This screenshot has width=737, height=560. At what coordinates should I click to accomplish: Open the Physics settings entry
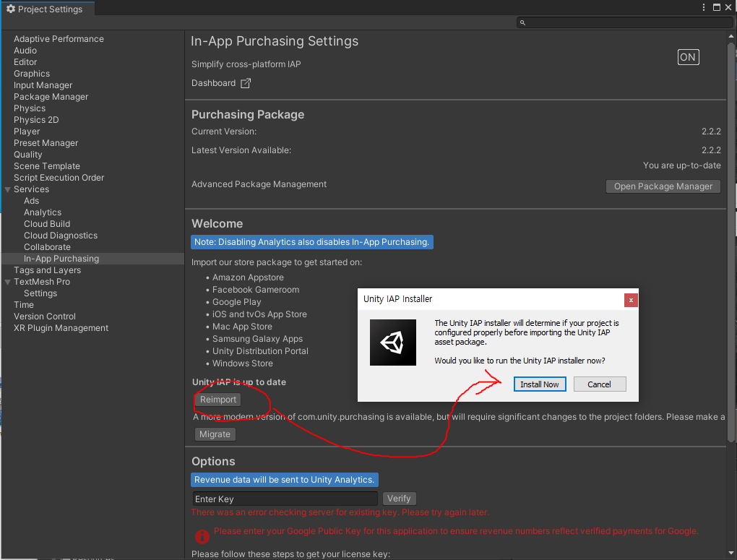click(x=30, y=108)
